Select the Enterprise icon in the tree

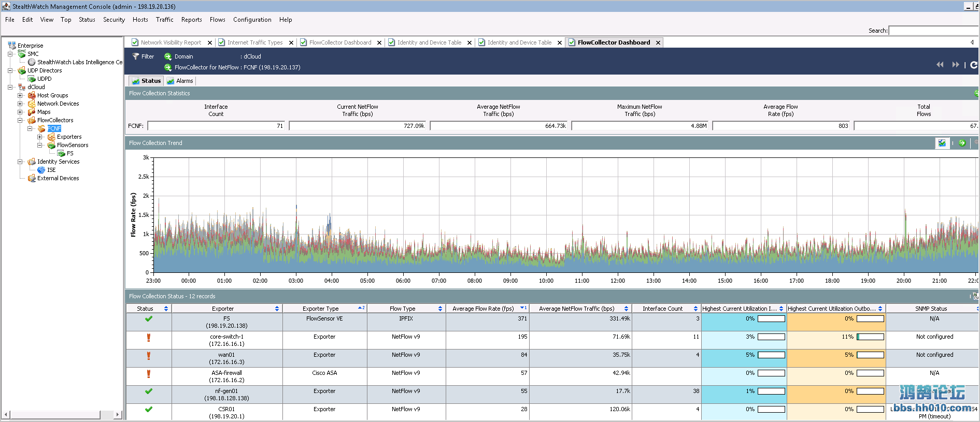pos(12,46)
